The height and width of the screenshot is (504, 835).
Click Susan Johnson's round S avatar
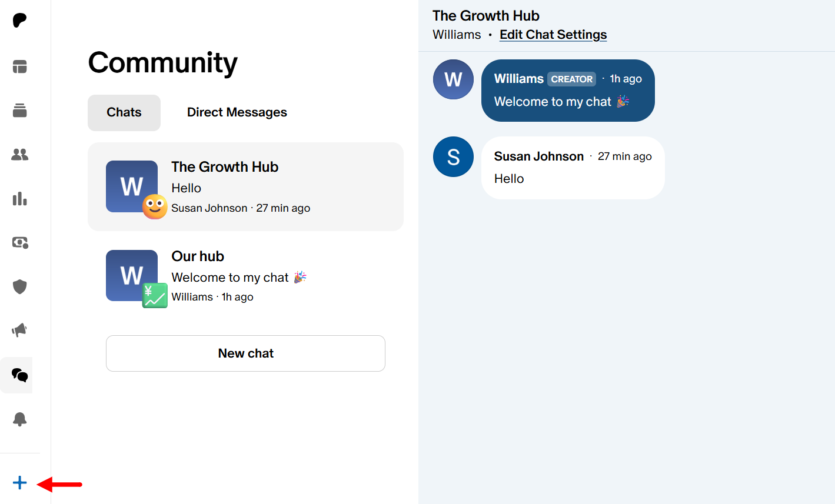(x=453, y=157)
